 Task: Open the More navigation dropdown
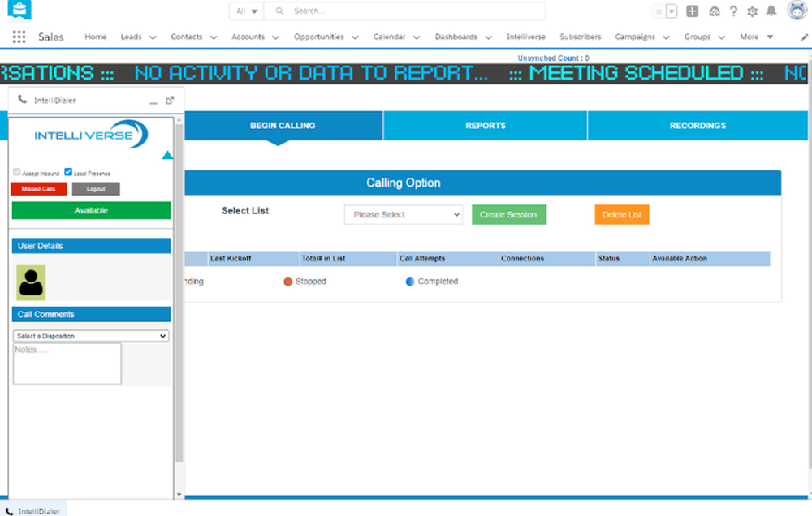(757, 37)
